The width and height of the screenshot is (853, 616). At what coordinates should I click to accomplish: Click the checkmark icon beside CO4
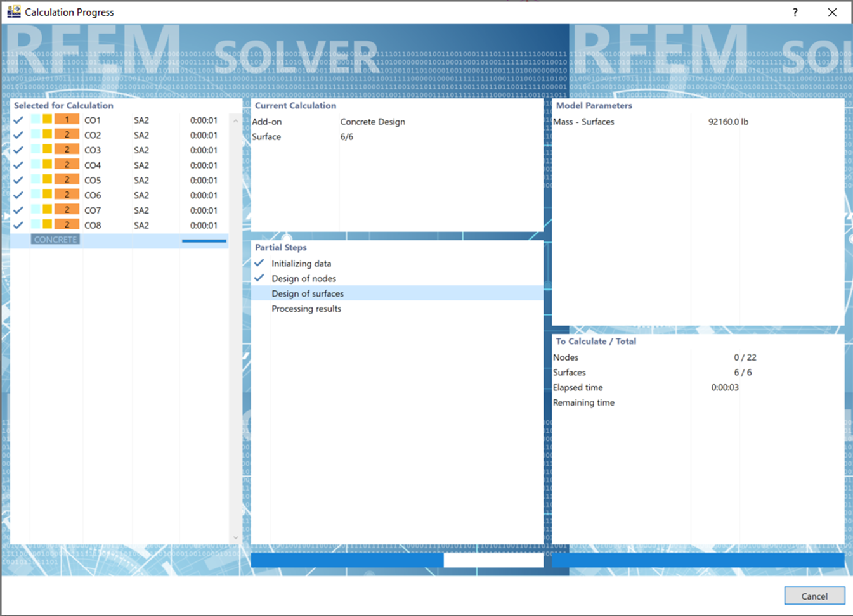pos(18,165)
